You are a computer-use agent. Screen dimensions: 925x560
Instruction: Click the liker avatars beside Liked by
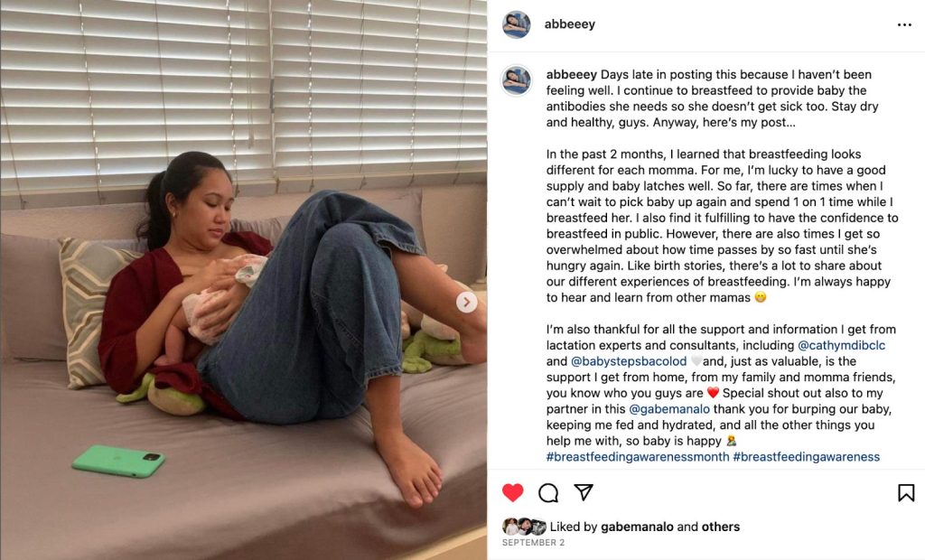point(524,527)
